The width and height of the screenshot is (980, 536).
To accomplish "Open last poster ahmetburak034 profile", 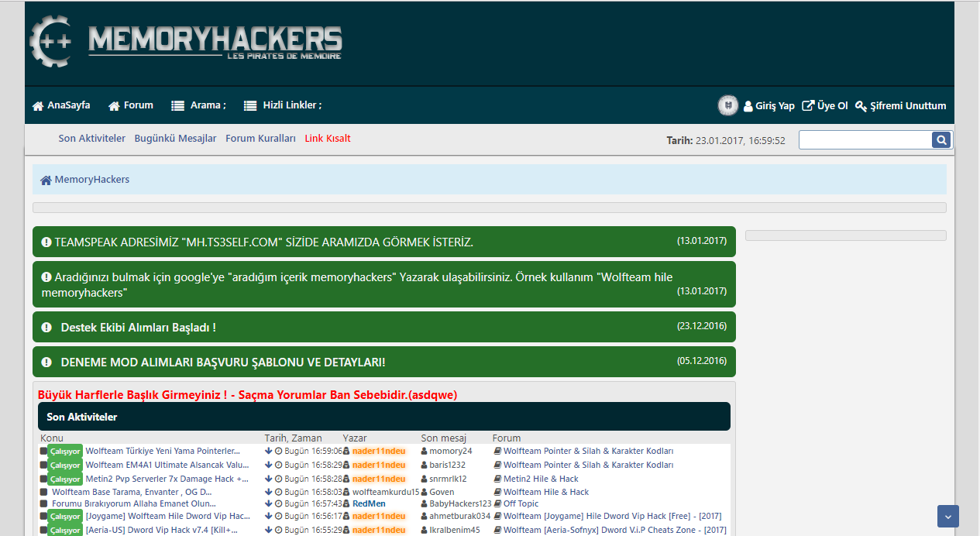I will click(460, 516).
